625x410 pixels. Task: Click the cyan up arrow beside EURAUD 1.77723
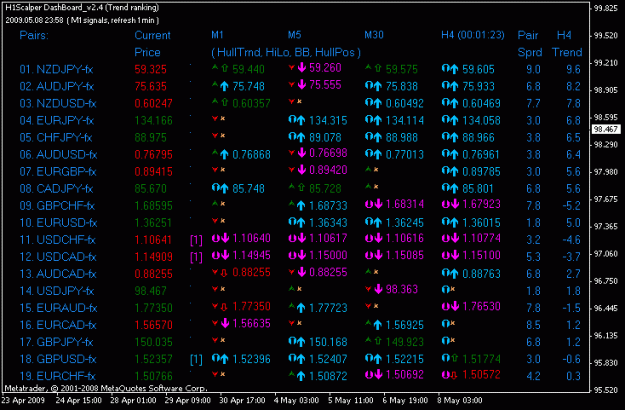301,308
